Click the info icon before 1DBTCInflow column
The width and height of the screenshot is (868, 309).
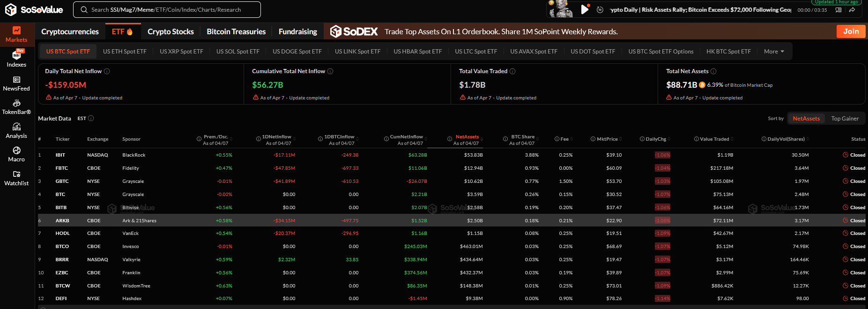click(x=321, y=139)
